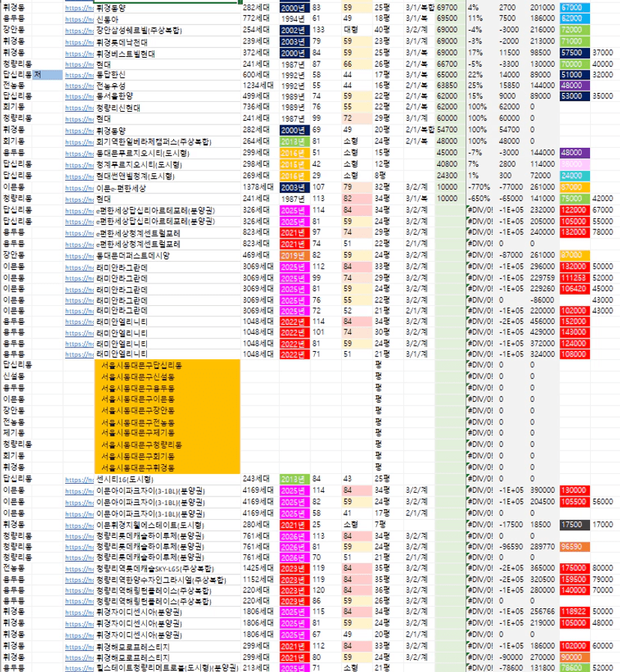
Task: Click the orange 서울시동대문구장안동 cell
Action: 167,410
